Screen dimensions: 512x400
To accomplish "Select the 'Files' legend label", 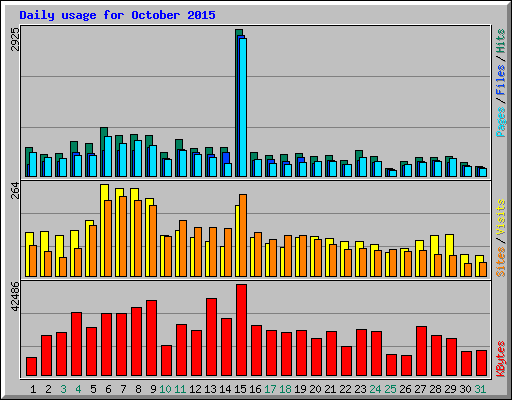I will pos(500,80).
